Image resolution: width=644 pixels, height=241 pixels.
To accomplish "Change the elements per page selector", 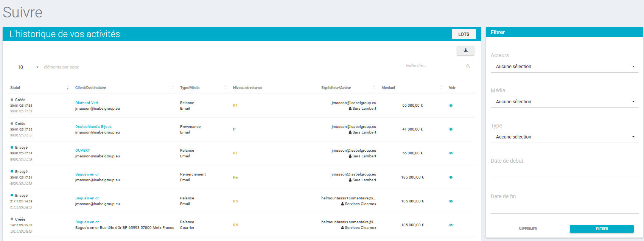I will click(28, 67).
